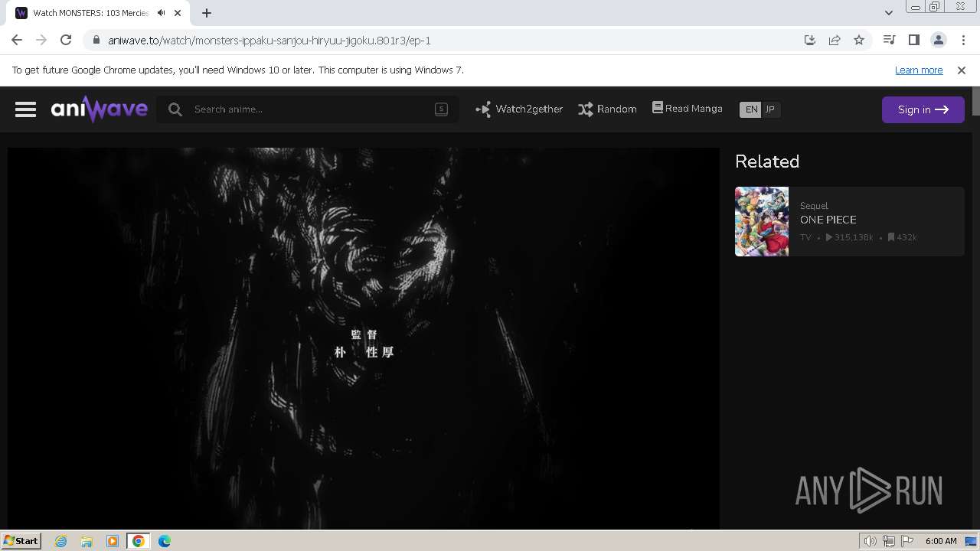Open Learn more about Chrome updates
This screenshot has width=980, height=551.
919,70
